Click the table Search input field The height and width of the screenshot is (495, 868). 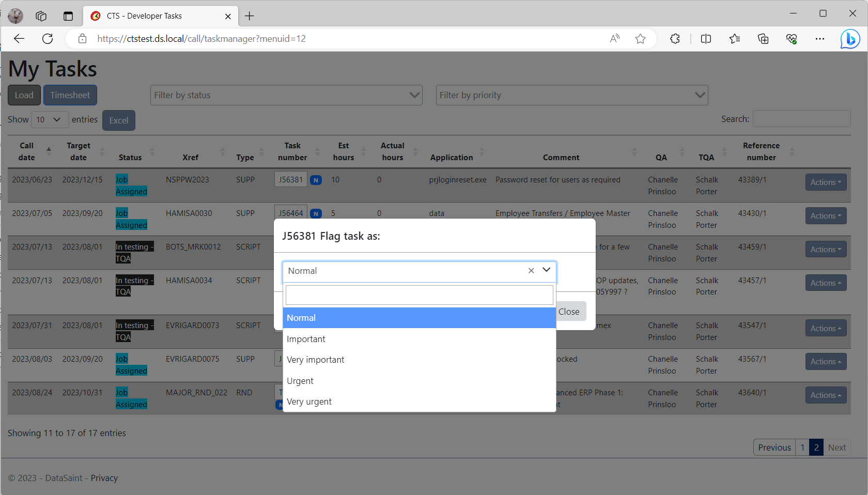(801, 119)
